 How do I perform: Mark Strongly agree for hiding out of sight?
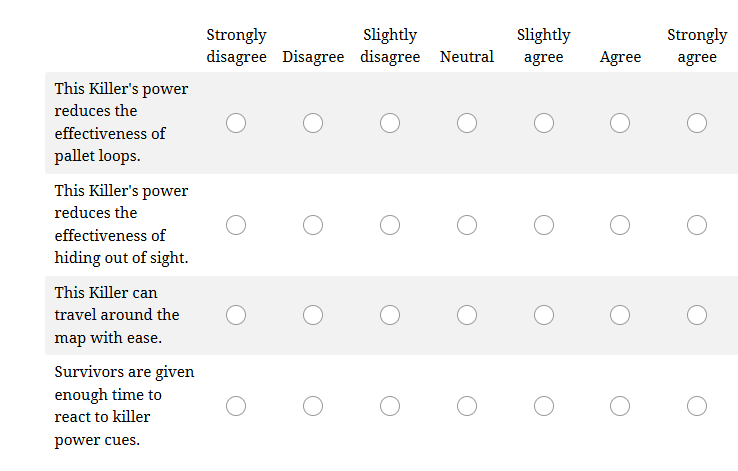tap(697, 225)
